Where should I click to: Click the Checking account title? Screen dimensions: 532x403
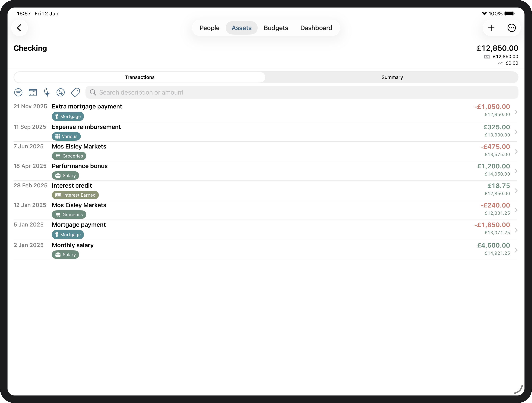[x=30, y=48]
